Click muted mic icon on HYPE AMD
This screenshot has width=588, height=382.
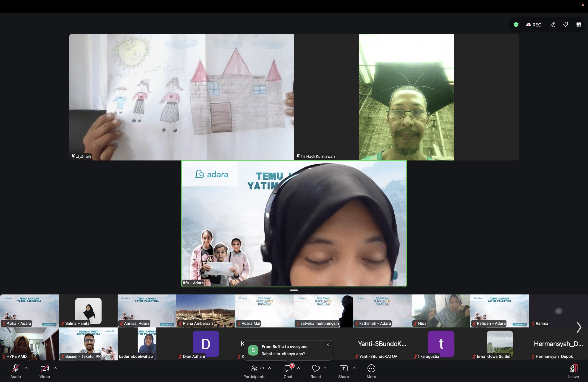tap(4, 356)
